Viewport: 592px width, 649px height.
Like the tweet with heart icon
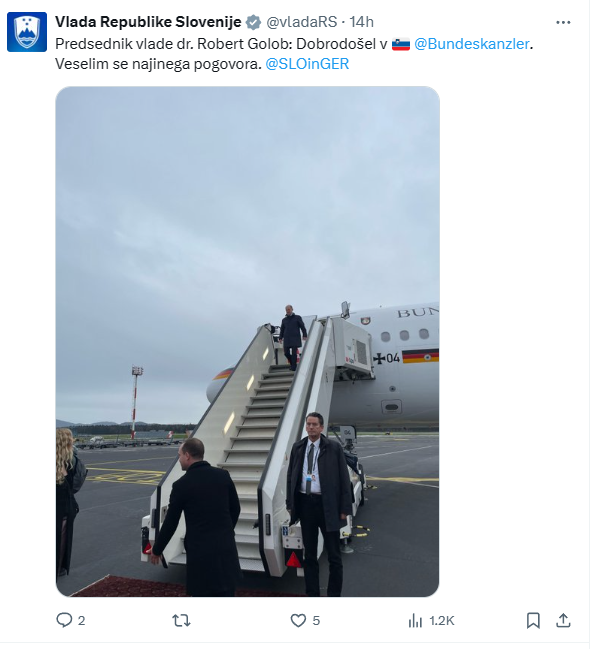pos(298,620)
